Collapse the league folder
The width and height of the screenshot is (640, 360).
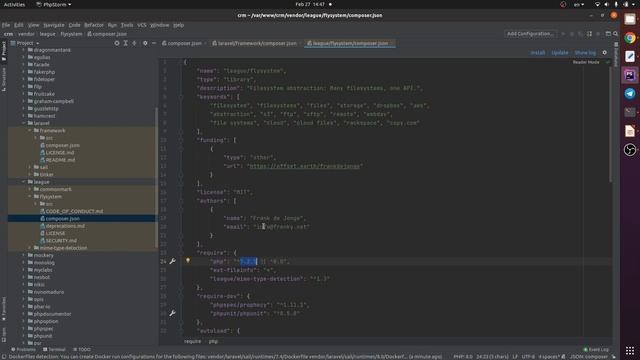[24, 182]
